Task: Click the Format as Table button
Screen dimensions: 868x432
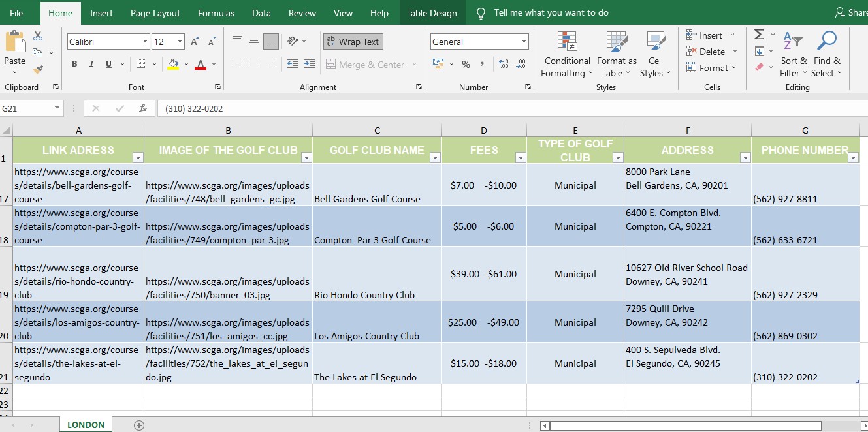Action: point(617,54)
